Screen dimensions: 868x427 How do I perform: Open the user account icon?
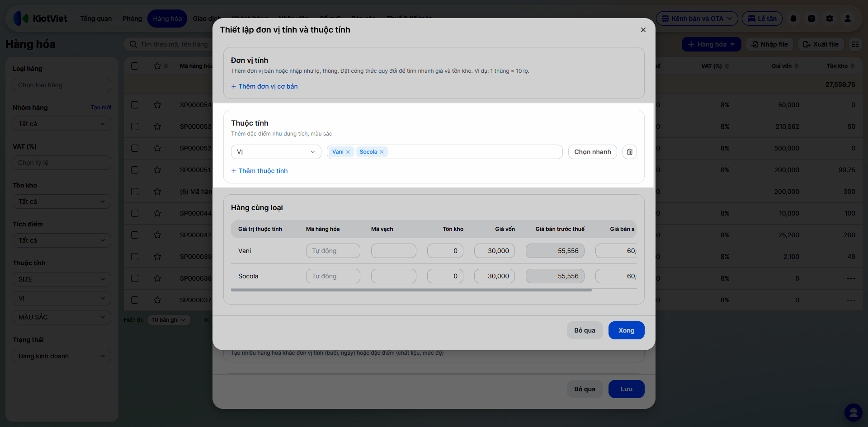(x=848, y=19)
